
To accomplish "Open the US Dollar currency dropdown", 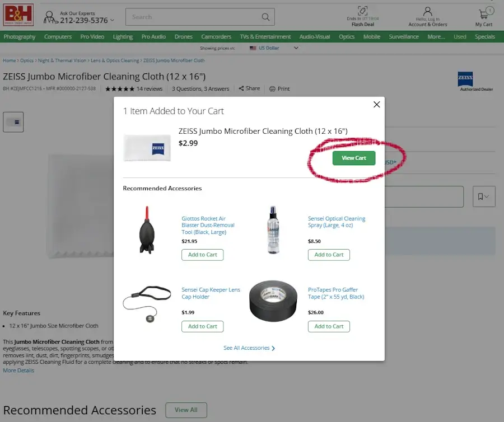I will click(273, 48).
